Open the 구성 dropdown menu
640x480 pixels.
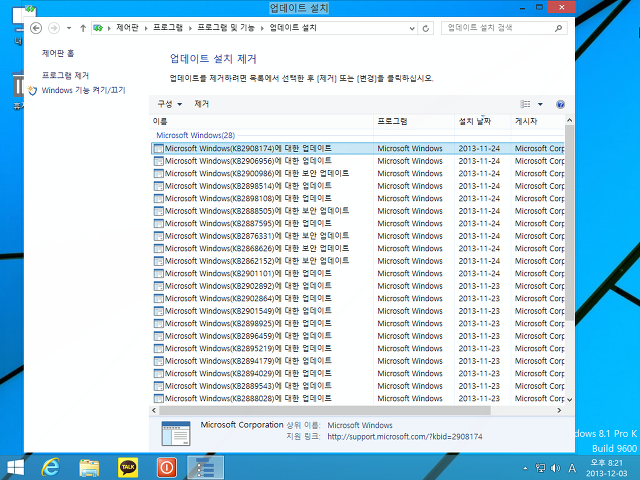[169, 104]
